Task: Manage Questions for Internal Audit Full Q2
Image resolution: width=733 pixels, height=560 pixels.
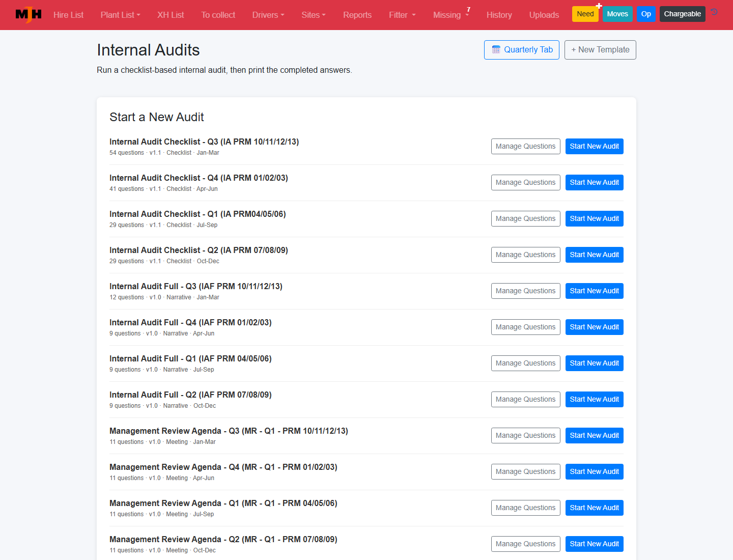Action: pyautogui.click(x=525, y=399)
